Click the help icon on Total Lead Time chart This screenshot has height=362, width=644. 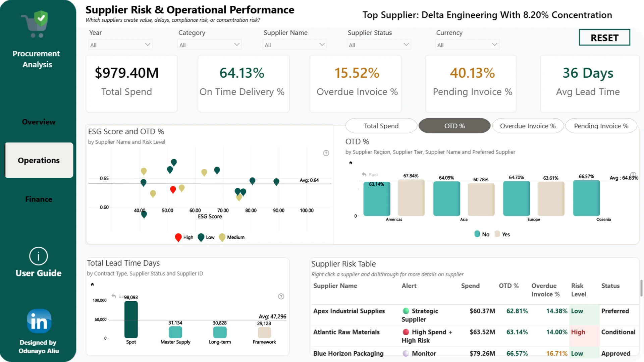pos(281,296)
